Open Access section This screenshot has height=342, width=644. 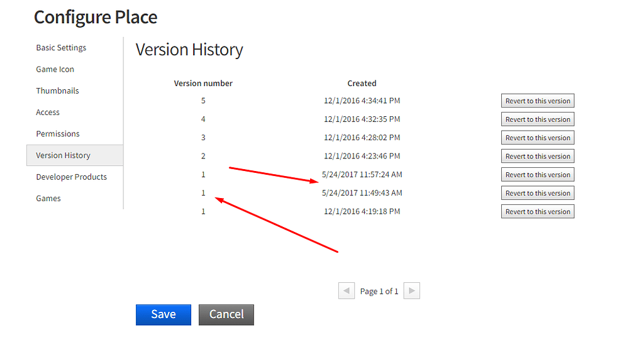(48, 112)
